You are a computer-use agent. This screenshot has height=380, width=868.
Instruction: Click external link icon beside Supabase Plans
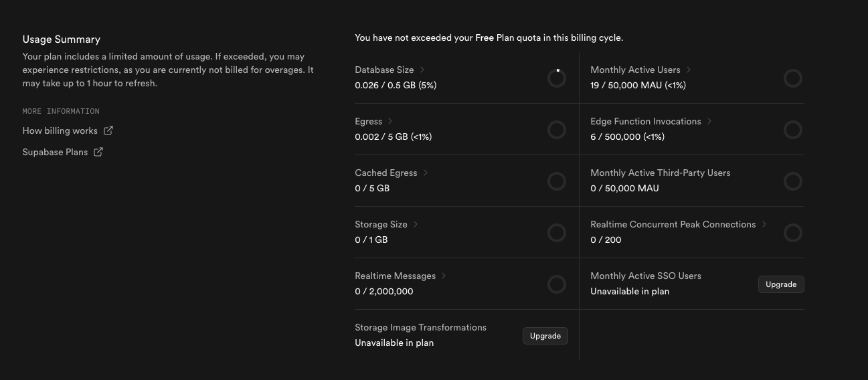pyautogui.click(x=98, y=152)
